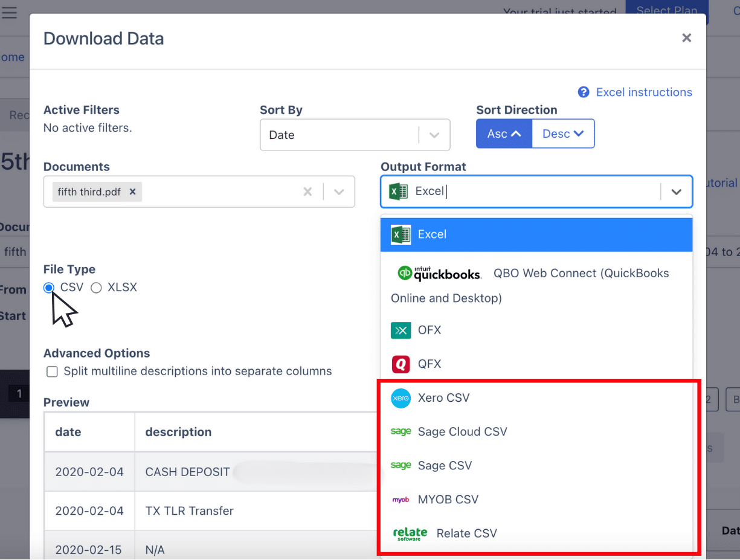Enable split multiline descriptions checkbox
The width and height of the screenshot is (740, 560).
(x=52, y=372)
